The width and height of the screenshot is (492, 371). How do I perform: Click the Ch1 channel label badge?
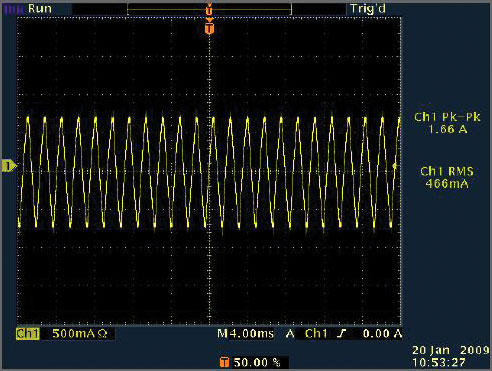tap(27, 334)
